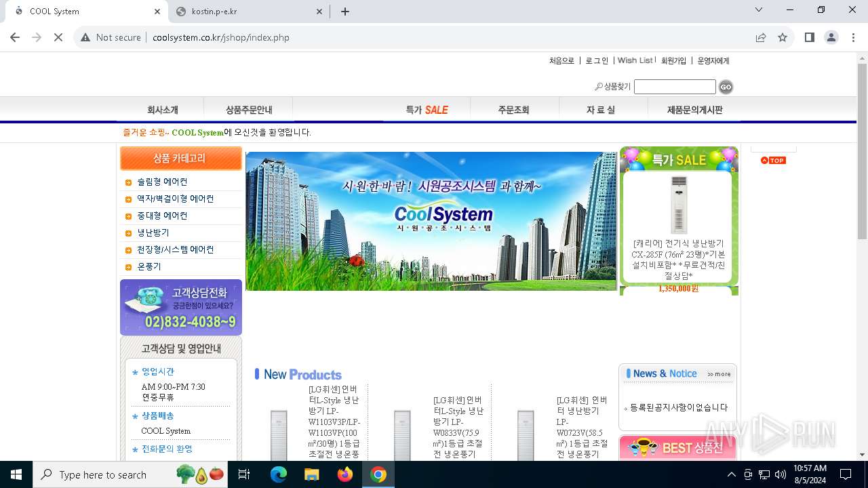Open the 운영자에게 contact link
Viewport: 868px width, 488px height.
(713, 60)
